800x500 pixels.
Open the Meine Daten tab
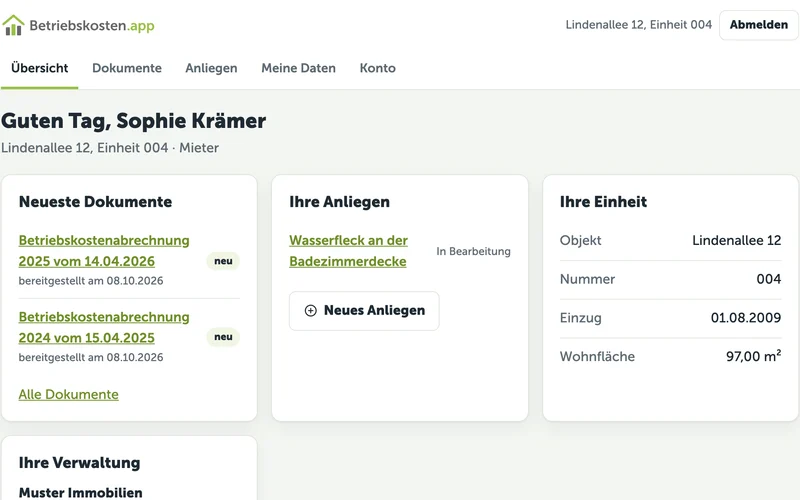298,68
